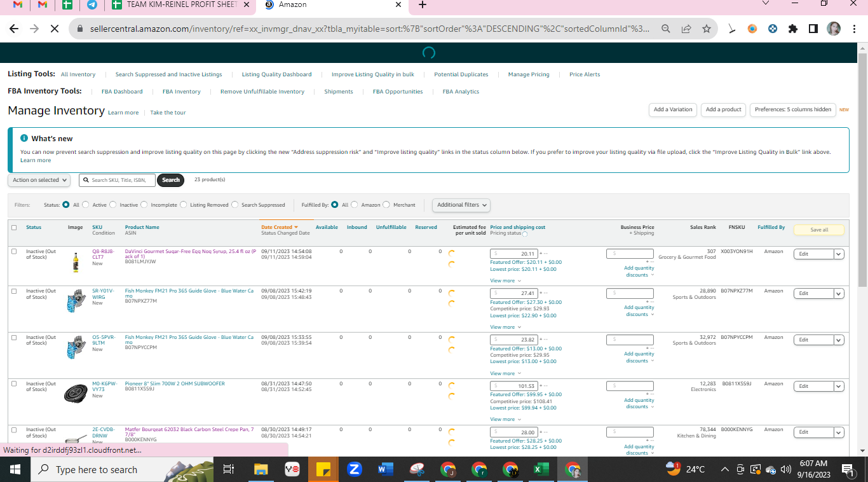Toggle the browser side panel icon
Viewport: 868px width, 482px height.
tap(813, 29)
